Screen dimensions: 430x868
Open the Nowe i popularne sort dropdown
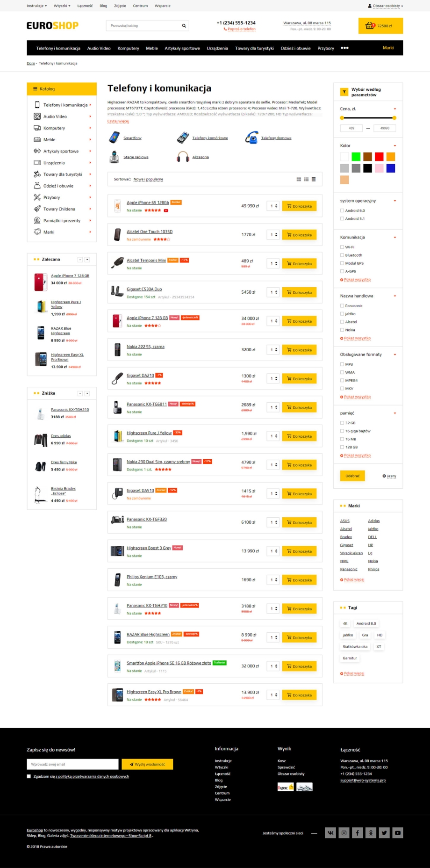click(148, 179)
